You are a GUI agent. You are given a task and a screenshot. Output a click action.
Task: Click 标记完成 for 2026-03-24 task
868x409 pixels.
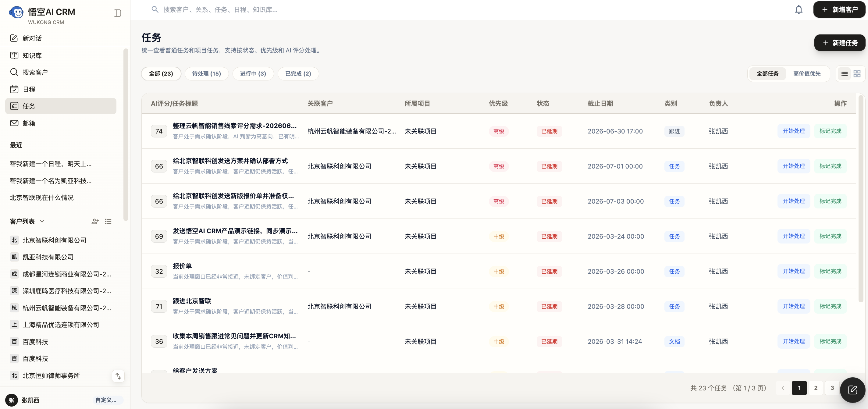[x=830, y=236]
